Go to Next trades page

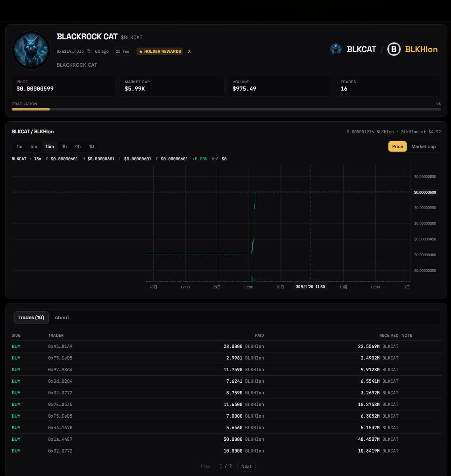(246, 466)
